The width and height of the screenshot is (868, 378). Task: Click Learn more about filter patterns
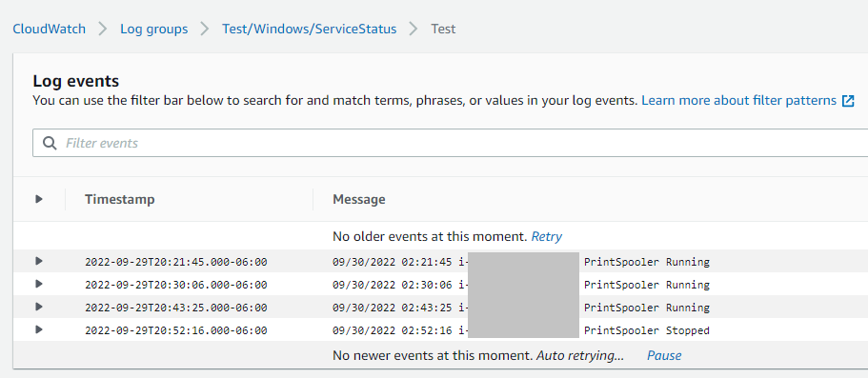click(739, 101)
